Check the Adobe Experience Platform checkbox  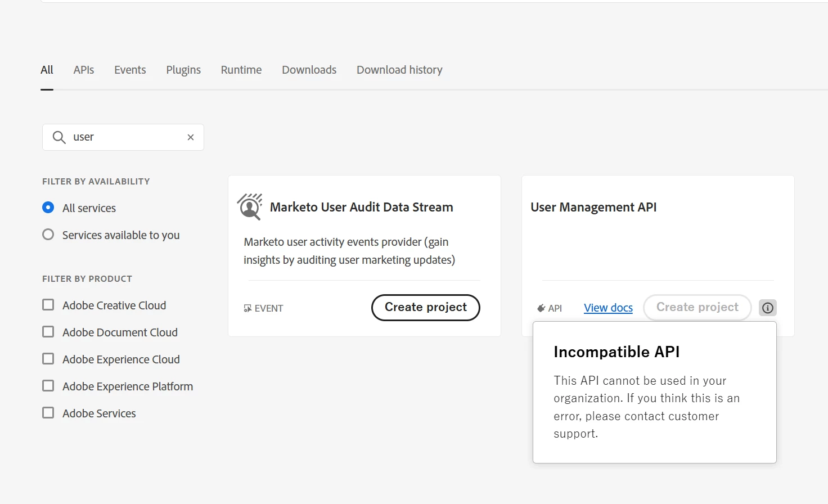pyautogui.click(x=48, y=386)
